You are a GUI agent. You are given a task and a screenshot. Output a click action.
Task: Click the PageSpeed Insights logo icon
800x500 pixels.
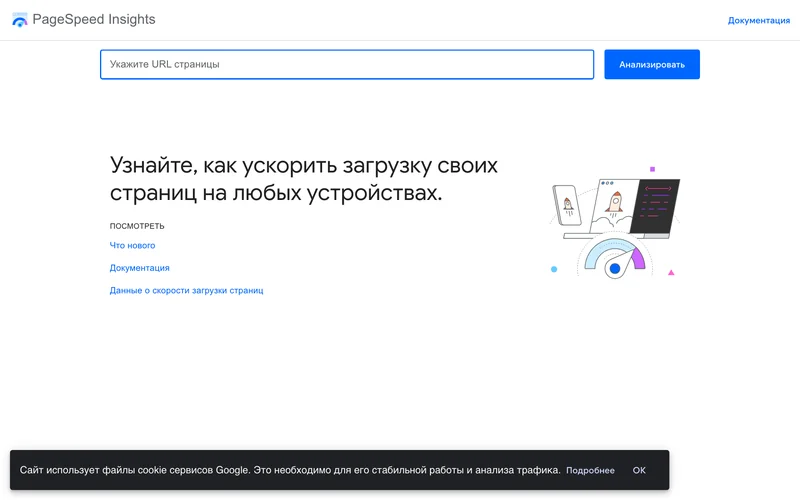click(x=19, y=19)
